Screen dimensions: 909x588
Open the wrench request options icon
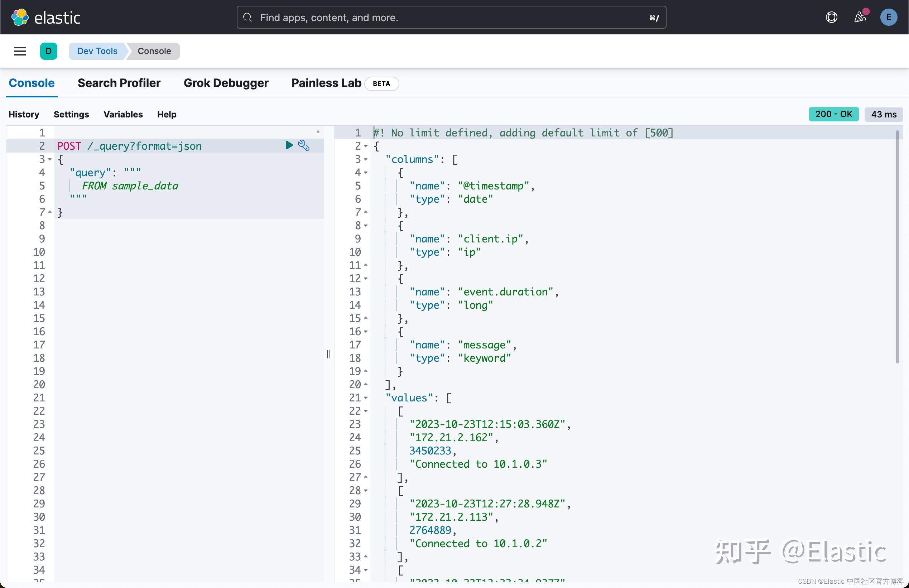(x=303, y=145)
